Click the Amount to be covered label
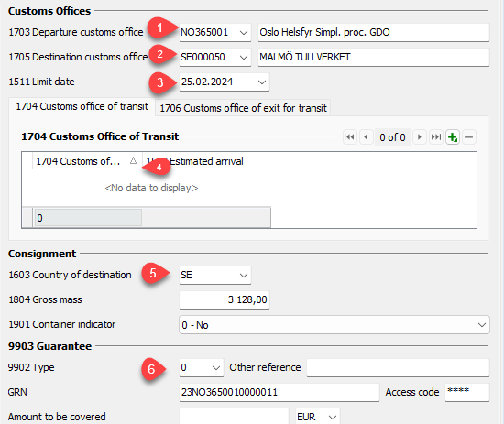This screenshot has height=424, width=504. (57, 417)
